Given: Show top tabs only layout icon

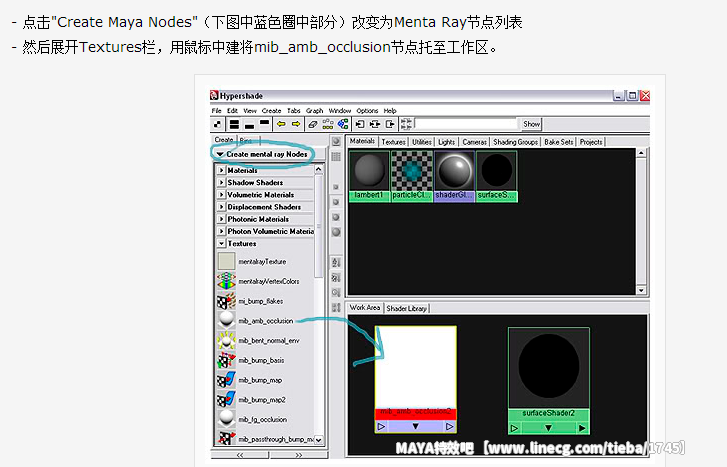Looking at the screenshot, I should point(264,124).
